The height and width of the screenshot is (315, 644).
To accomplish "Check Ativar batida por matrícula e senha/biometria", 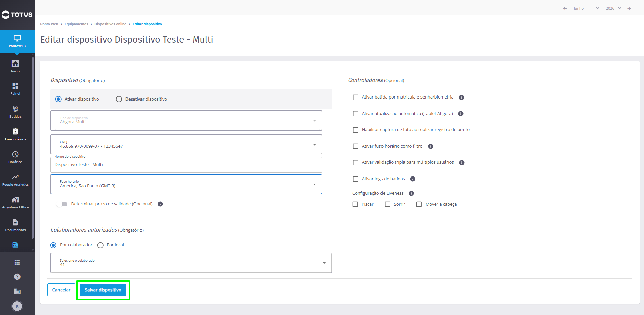I will click(x=356, y=97).
